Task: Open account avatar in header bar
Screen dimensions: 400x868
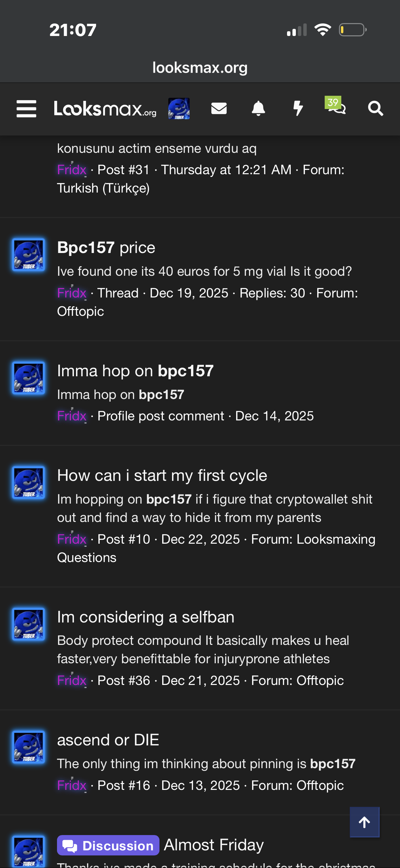Action: pyautogui.click(x=179, y=109)
